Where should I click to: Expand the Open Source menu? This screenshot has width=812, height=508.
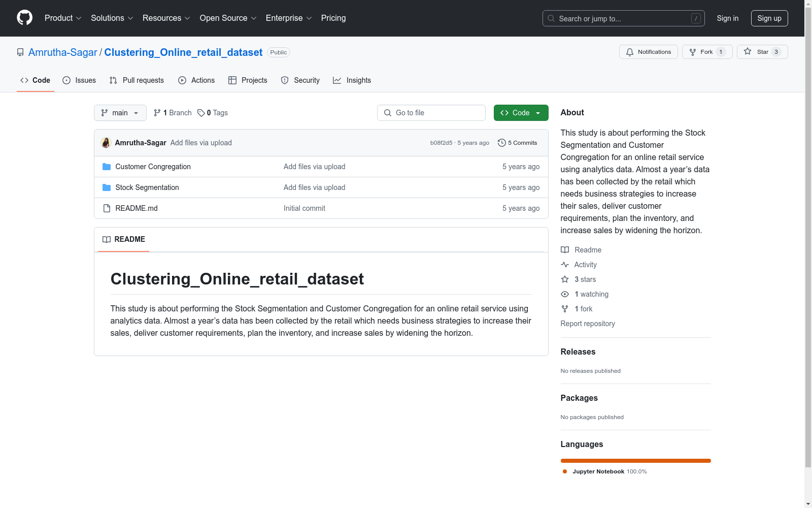pos(228,18)
